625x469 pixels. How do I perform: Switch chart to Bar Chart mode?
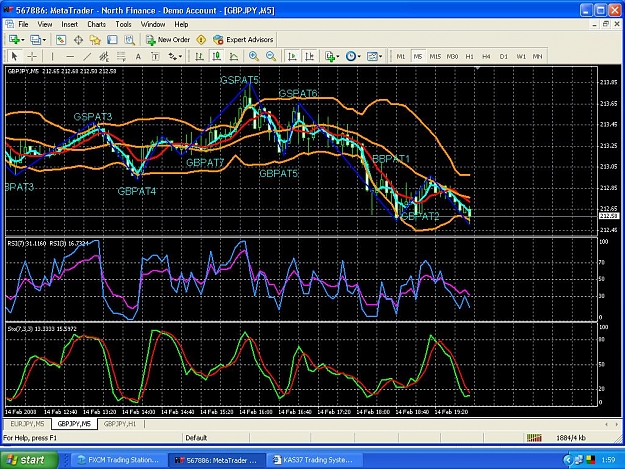click(x=199, y=57)
